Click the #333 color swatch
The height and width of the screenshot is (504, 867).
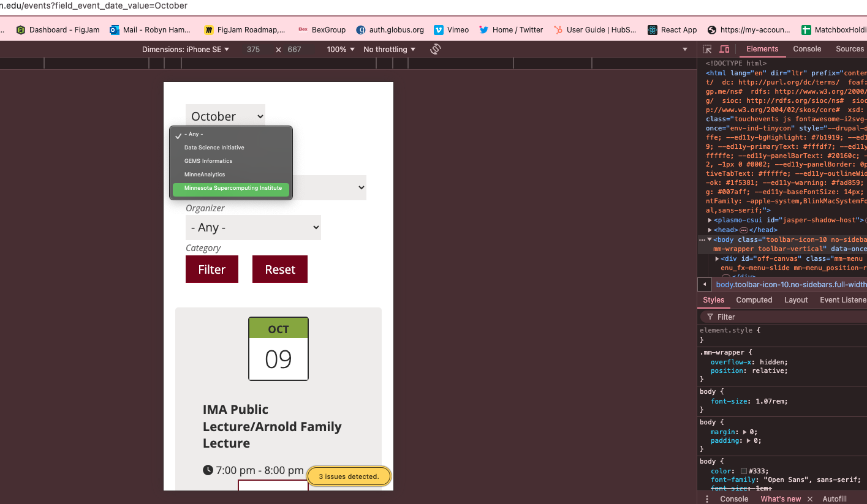coord(744,471)
